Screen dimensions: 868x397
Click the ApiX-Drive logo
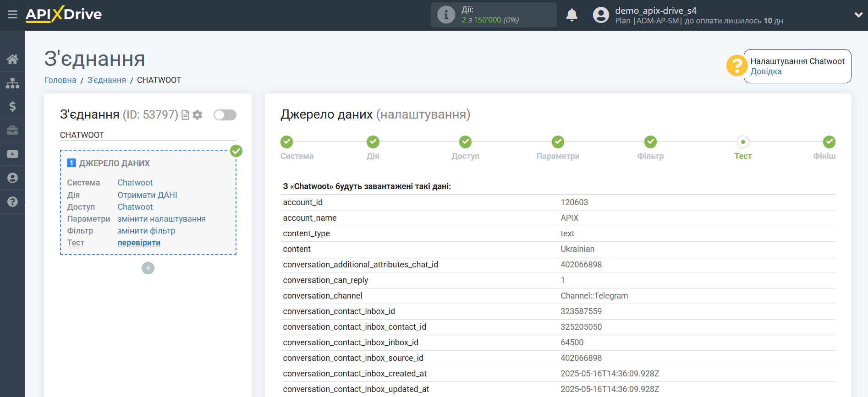click(x=64, y=14)
